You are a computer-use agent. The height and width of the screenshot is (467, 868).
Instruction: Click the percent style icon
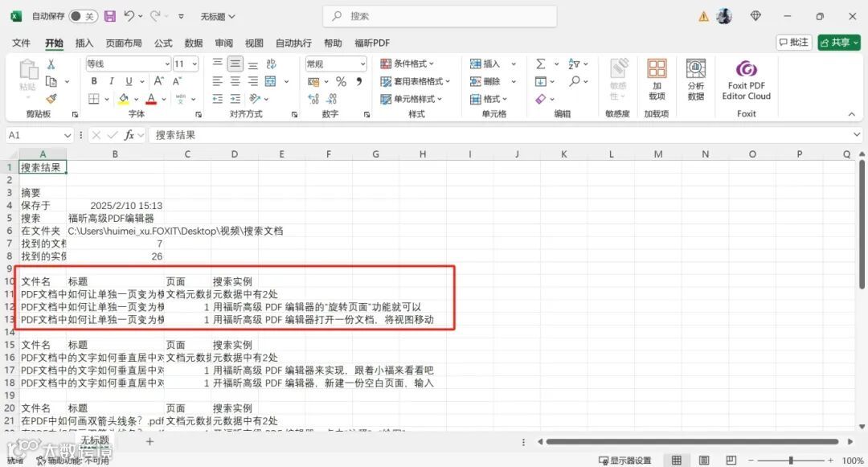(341, 81)
